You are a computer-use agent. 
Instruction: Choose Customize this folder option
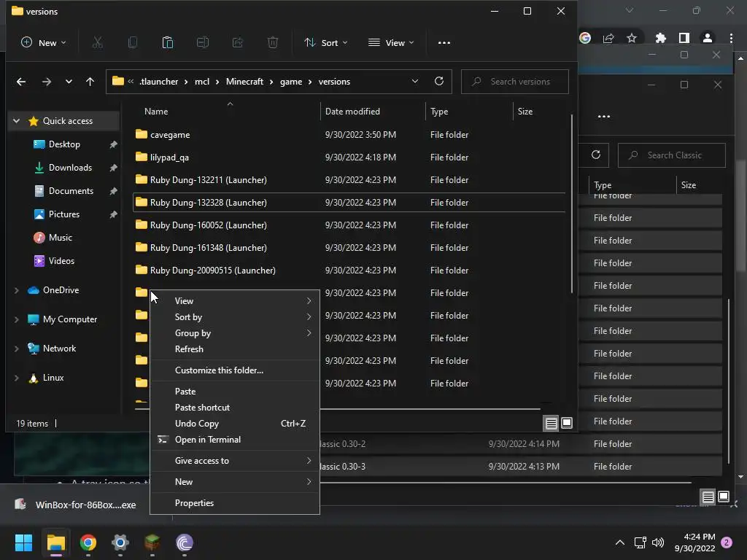(235, 370)
